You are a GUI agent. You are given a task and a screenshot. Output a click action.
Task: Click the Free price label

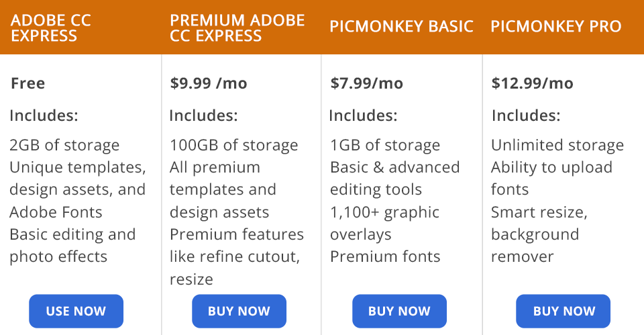point(28,83)
